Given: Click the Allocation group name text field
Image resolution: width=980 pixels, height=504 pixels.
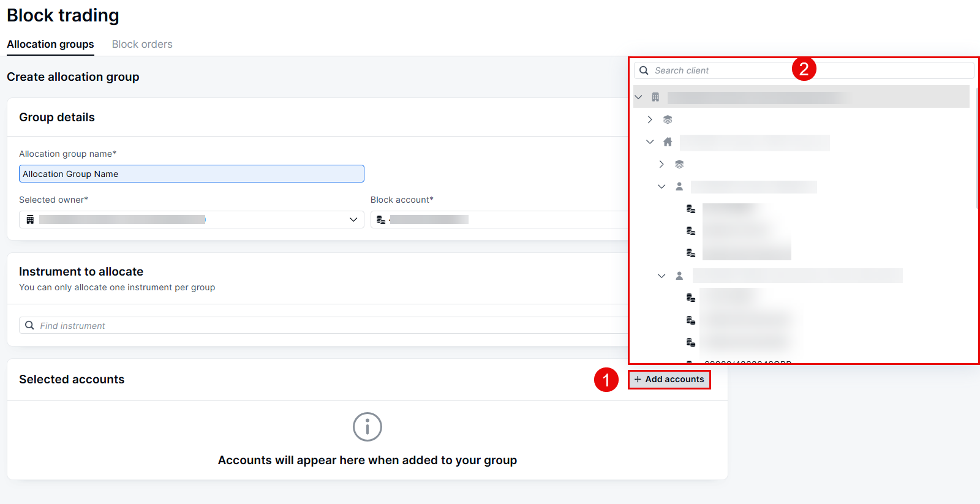Looking at the screenshot, I should pos(191,174).
